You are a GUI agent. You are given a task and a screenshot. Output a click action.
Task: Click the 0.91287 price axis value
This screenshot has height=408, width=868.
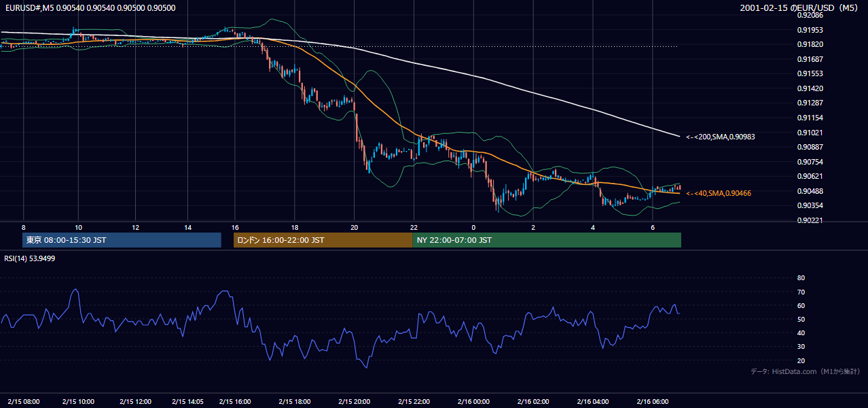[x=810, y=103]
